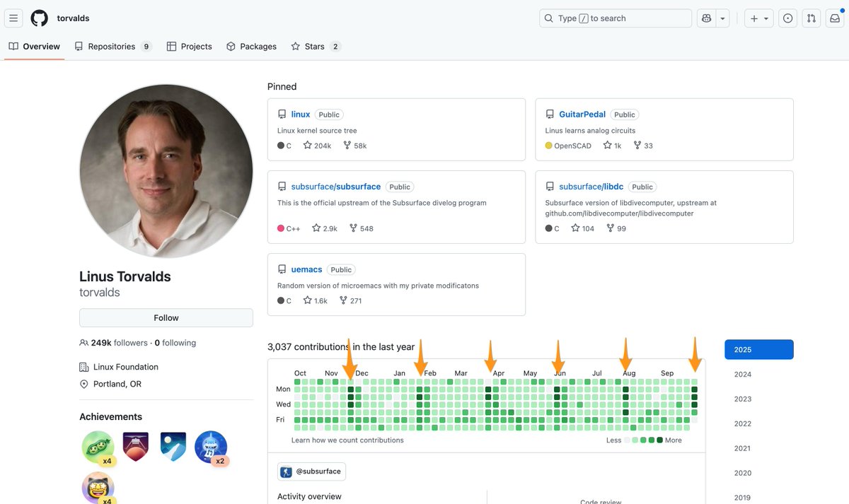View libdc 99 forks
Screen dimensions: 849x504
pos(616,228)
